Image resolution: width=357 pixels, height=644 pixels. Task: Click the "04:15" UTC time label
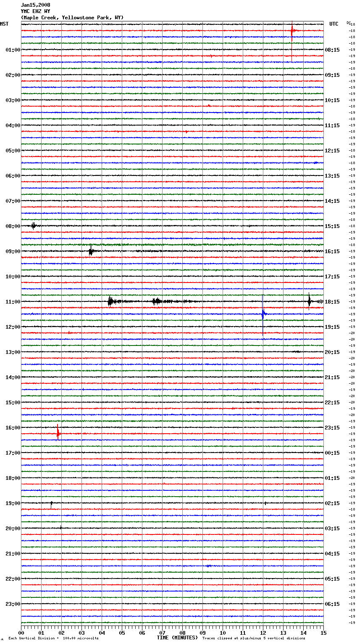(x=332, y=554)
